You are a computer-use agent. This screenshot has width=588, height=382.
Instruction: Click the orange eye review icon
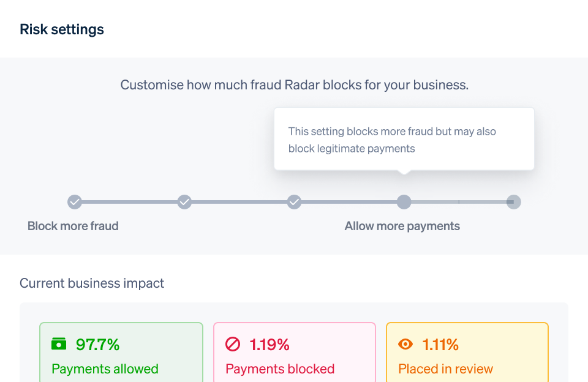point(405,345)
